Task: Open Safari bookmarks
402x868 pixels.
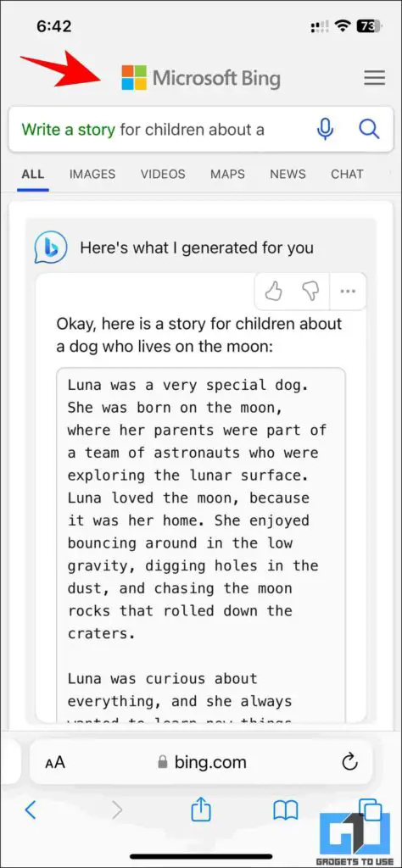Action: [286, 811]
